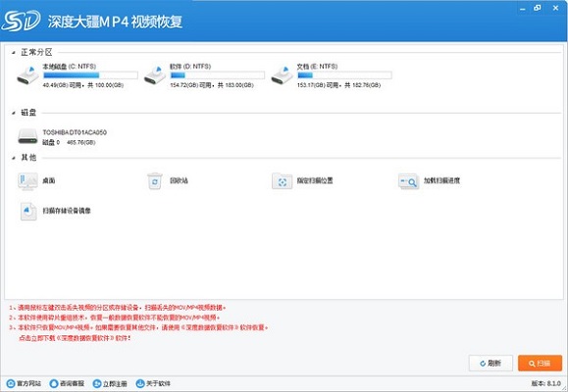Collapse the 正常分区 section triangle
568x392 pixels.
coord(14,53)
